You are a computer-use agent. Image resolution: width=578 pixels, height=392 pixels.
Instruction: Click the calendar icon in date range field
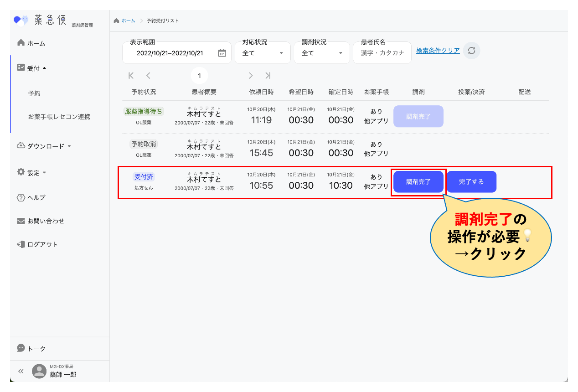(x=222, y=53)
